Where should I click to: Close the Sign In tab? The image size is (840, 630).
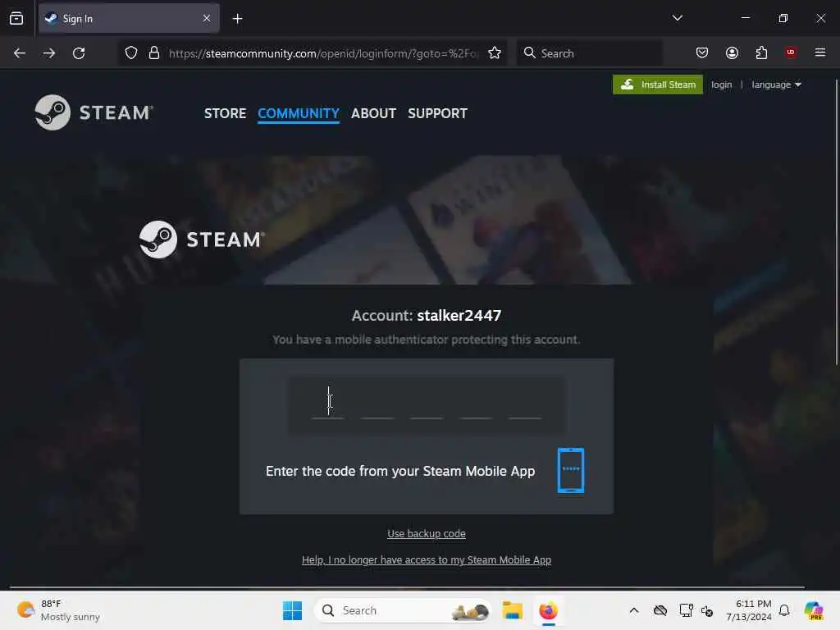[206, 19]
